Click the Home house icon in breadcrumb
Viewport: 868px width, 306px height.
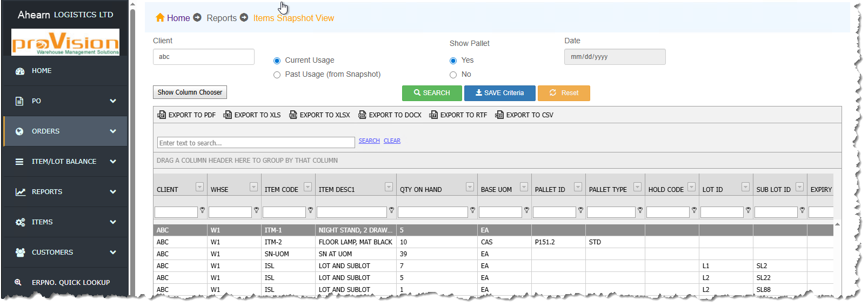[x=160, y=18]
